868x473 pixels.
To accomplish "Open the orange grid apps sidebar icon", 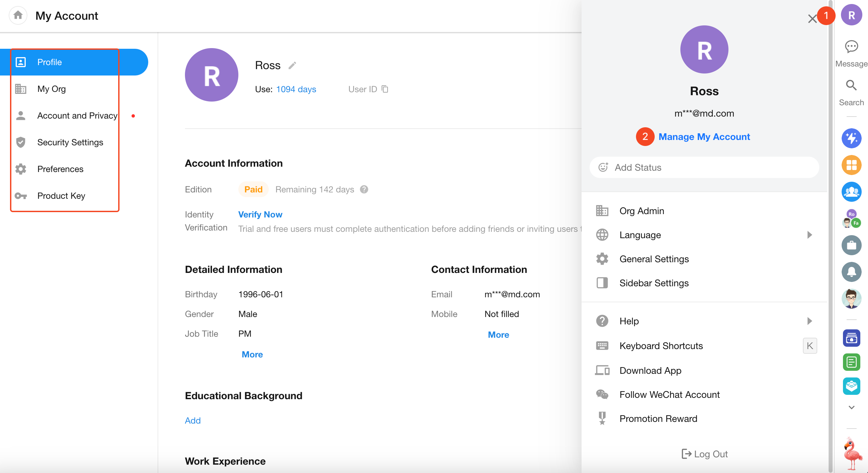I will point(851,165).
